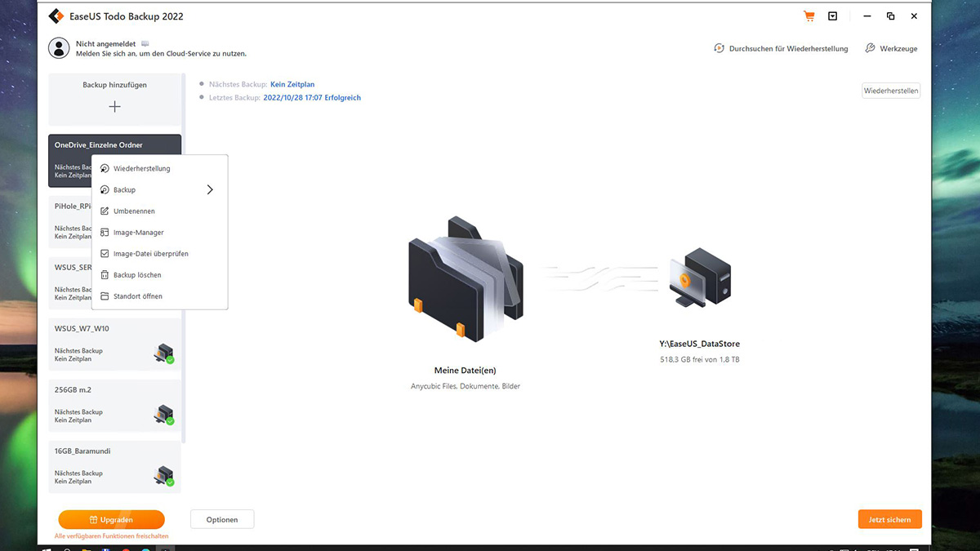980x551 pixels.
Task: Click the Anycubic Files, Dokumente, Bilder text
Action: point(465,386)
